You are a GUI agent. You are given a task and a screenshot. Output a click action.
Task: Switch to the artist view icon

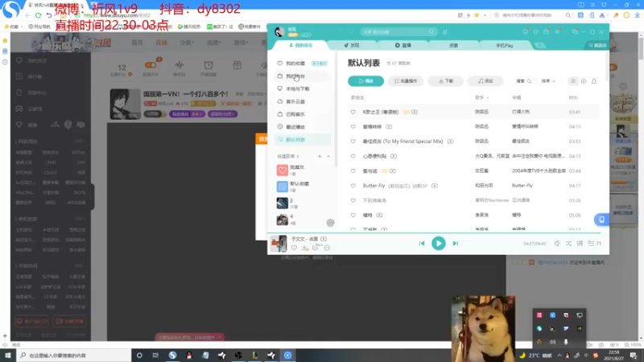(594, 81)
